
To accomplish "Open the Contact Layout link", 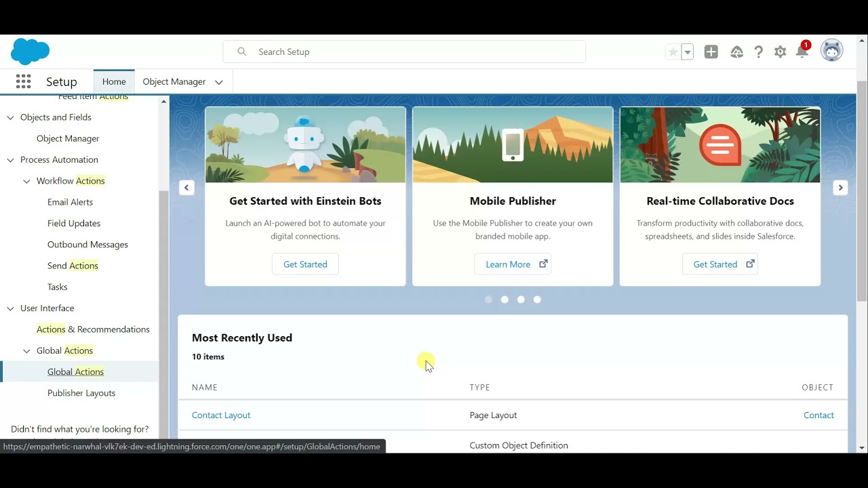I will [221, 415].
